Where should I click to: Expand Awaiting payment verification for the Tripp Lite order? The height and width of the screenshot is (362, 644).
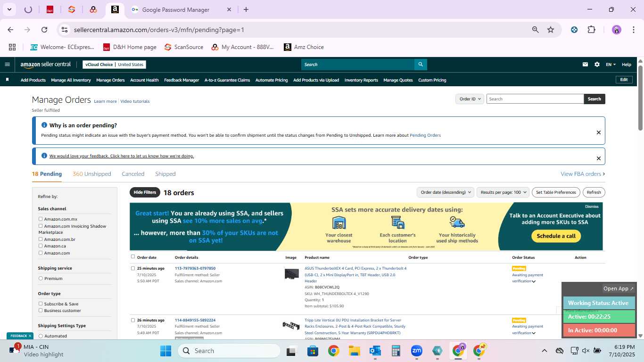point(534,333)
